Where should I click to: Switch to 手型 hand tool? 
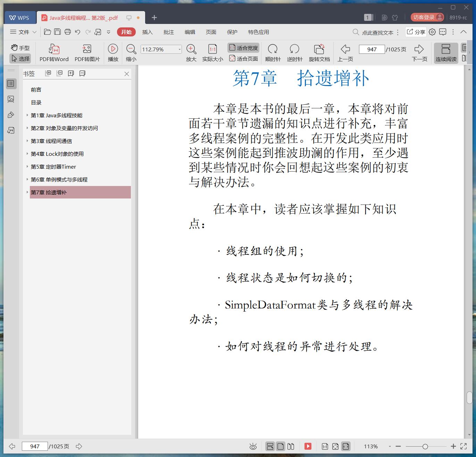20,48
